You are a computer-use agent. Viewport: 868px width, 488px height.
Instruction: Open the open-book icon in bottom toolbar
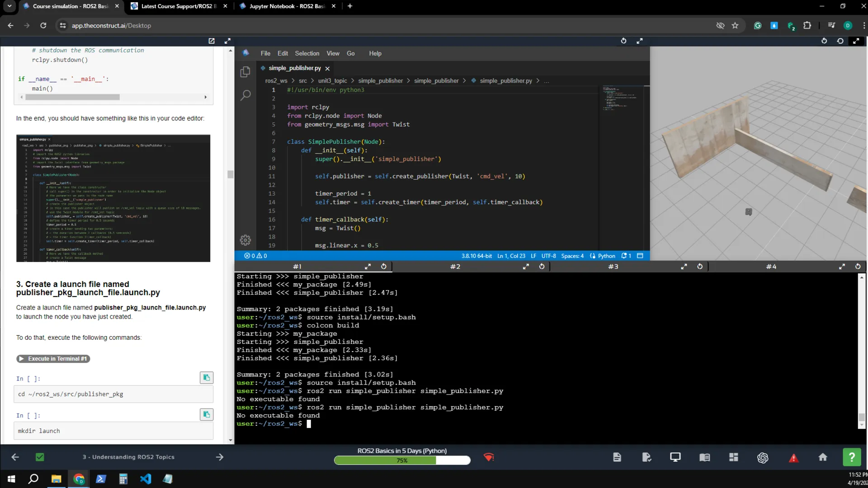705,457
